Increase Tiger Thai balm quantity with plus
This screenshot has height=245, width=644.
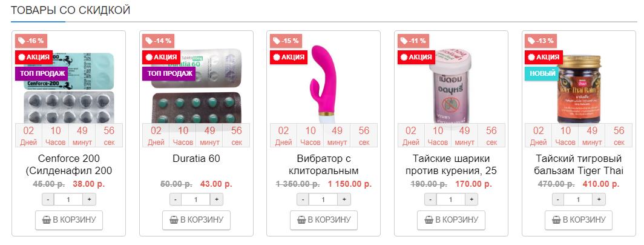coord(599,200)
